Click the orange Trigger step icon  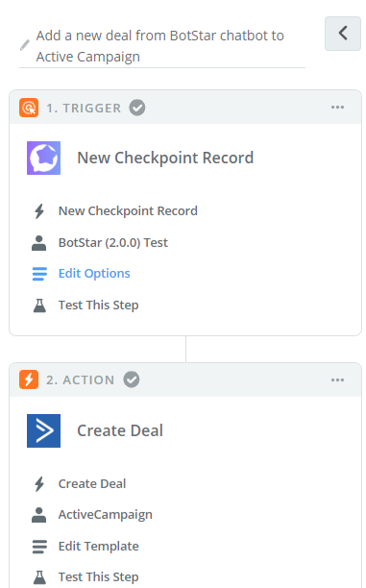[x=29, y=108]
